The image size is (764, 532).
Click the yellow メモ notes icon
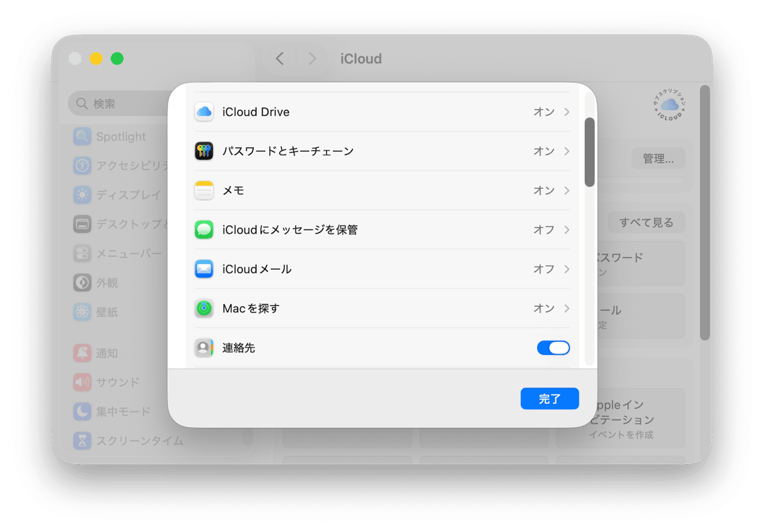coord(204,190)
